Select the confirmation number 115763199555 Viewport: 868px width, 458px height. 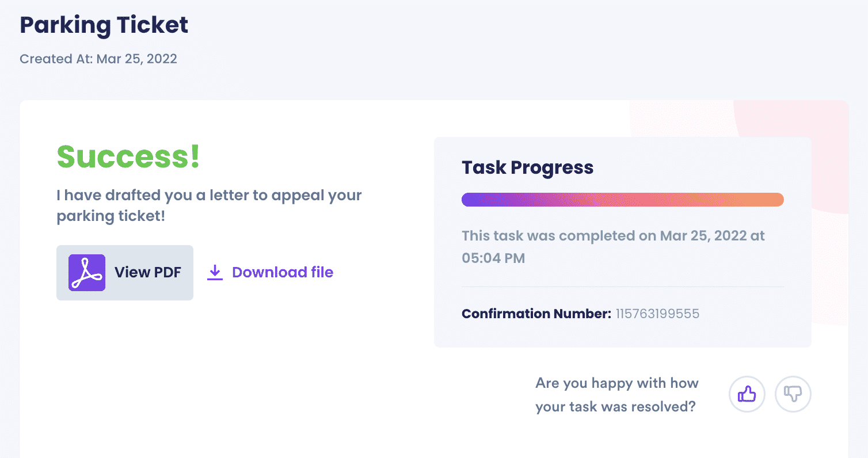click(657, 314)
